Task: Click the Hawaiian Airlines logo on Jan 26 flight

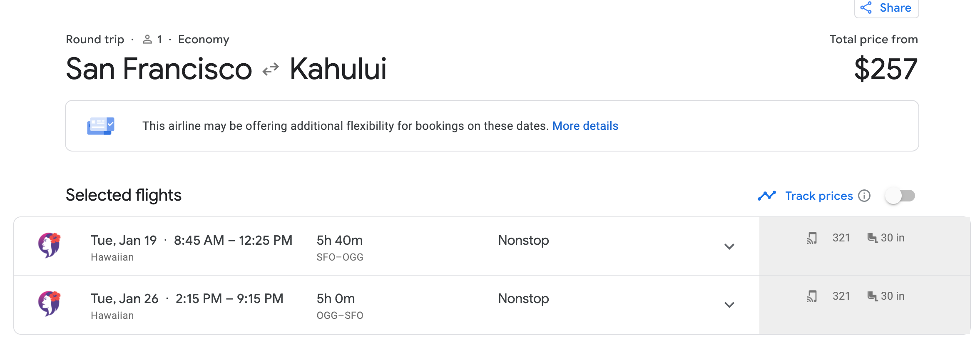Action: click(x=50, y=303)
